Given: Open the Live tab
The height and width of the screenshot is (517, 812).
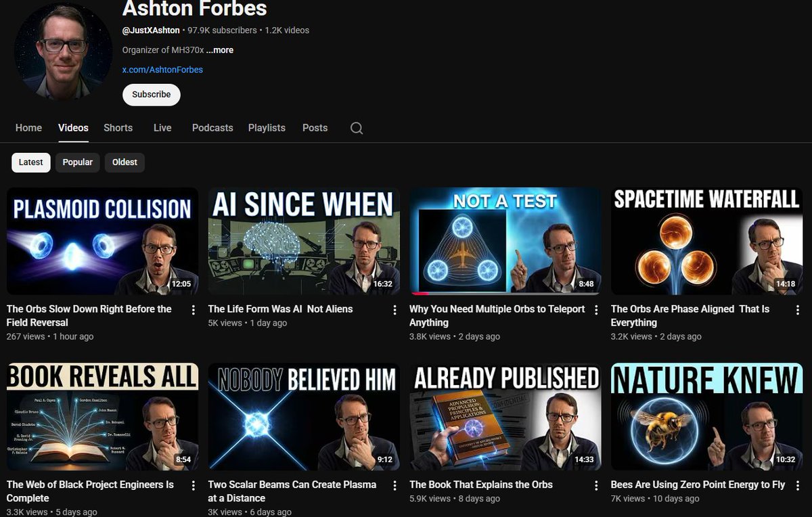Looking at the screenshot, I should [x=162, y=128].
